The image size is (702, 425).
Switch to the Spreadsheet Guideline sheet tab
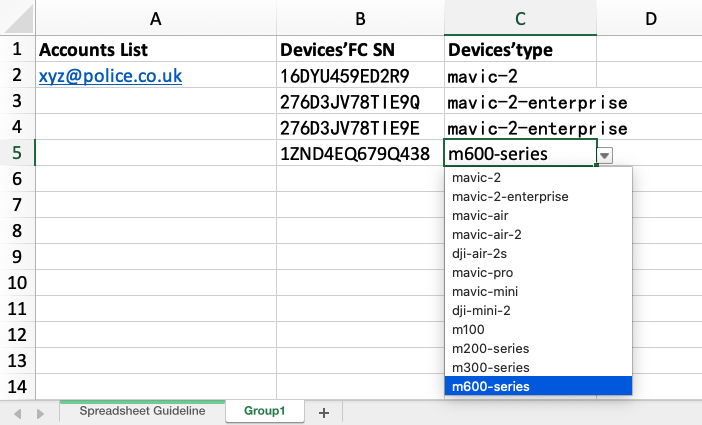142,411
